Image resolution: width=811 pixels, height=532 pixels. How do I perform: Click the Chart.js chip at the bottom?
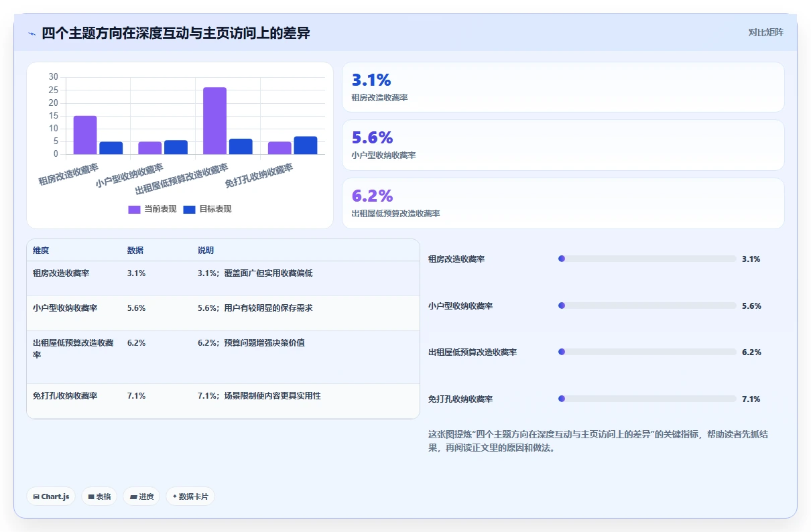pyautogui.click(x=51, y=496)
